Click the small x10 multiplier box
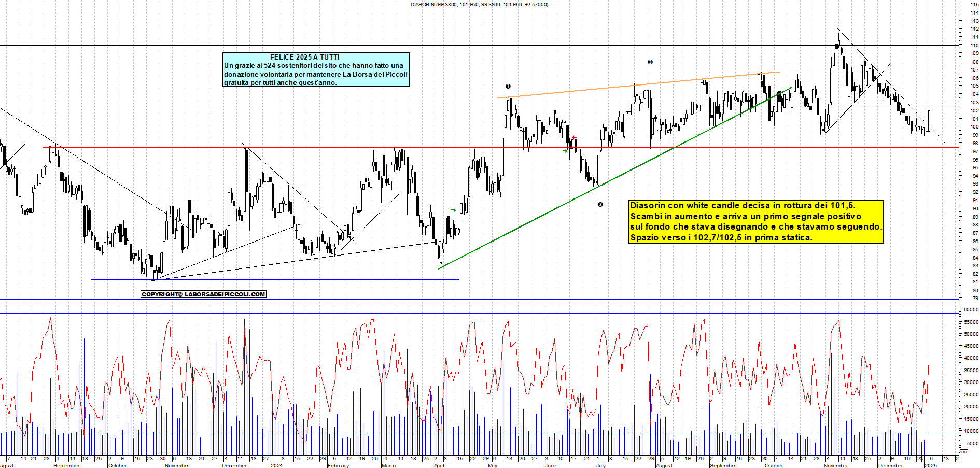This screenshot has width=980, height=468. coord(963,452)
